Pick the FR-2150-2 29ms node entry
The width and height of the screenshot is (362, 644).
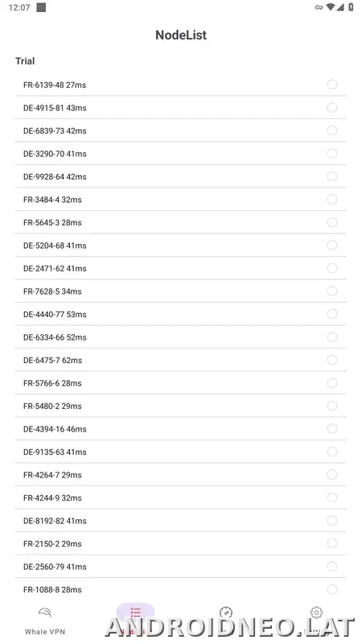point(181,543)
